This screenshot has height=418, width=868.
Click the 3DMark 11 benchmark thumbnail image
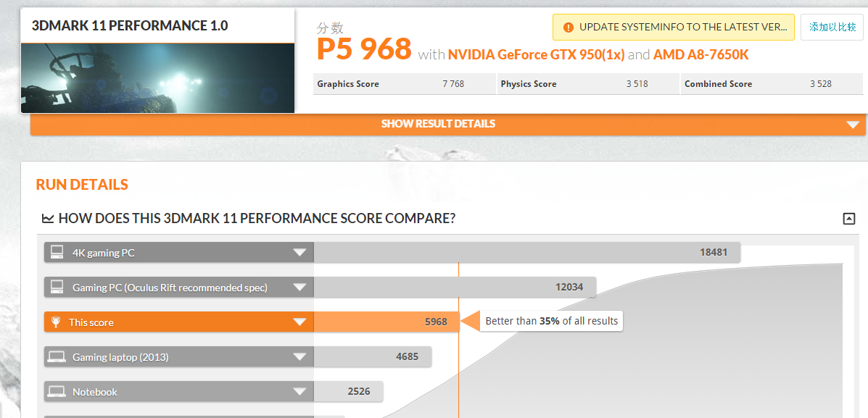tap(158, 78)
